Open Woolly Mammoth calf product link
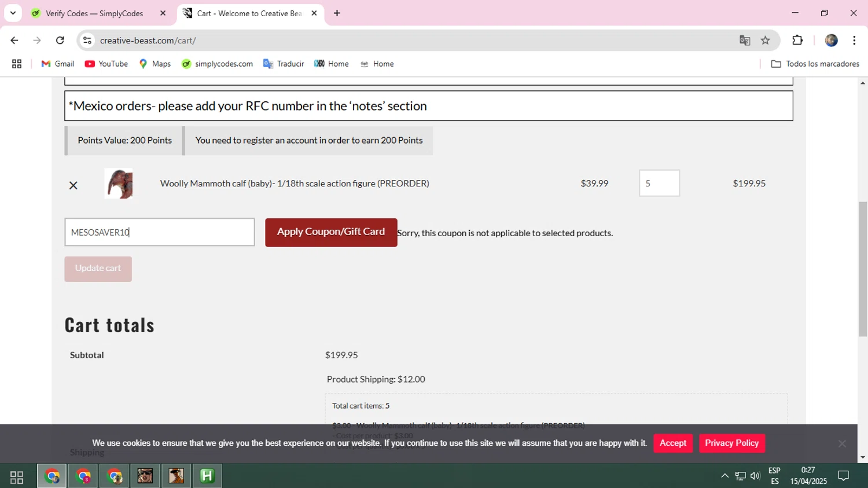This screenshot has height=488, width=868. (295, 184)
